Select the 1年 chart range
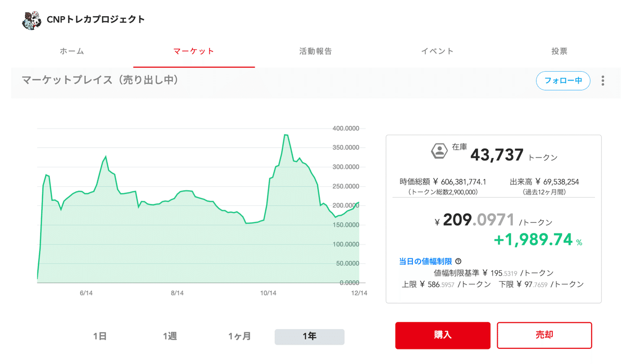This screenshot has height=364, width=624. (309, 336)
